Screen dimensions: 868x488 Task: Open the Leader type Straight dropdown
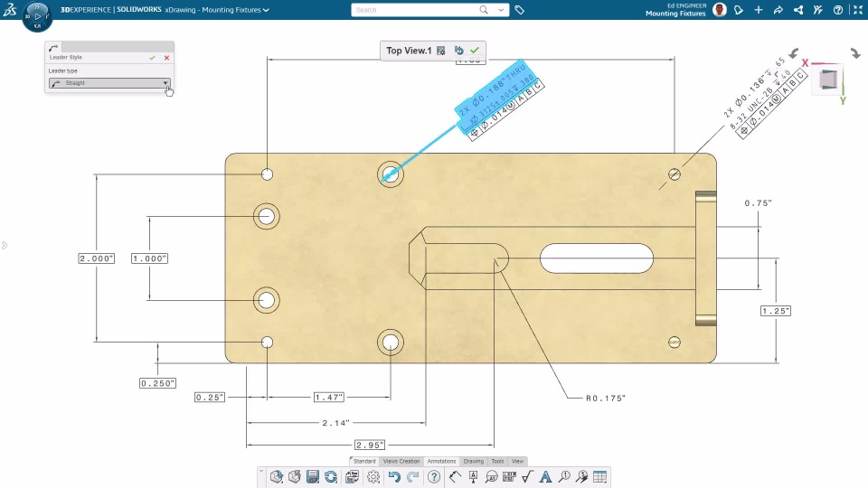click(109, 83)
